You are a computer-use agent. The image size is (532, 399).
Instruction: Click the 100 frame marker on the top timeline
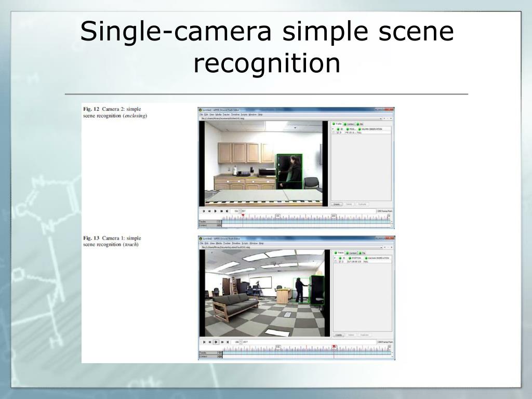[x=277, y=216]
